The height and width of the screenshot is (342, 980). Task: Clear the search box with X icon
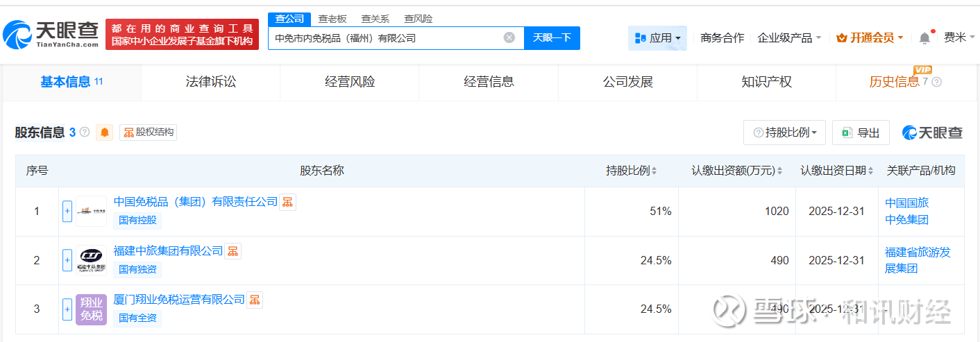click(509, 38)
